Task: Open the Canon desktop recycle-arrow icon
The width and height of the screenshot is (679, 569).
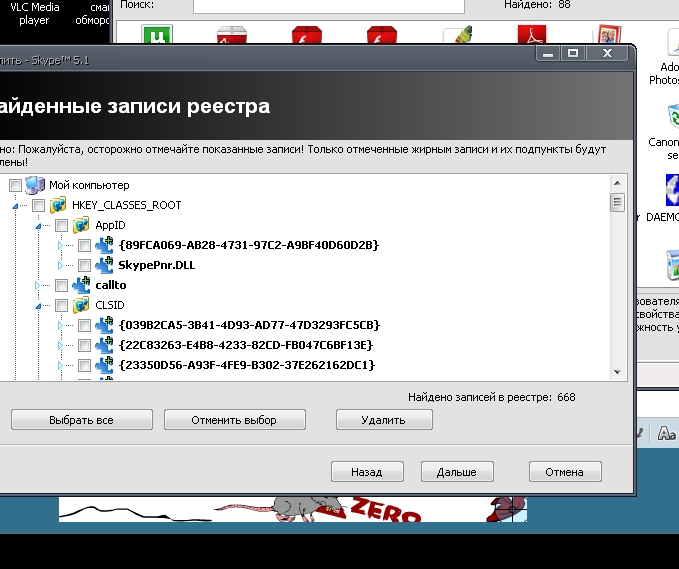Action: [x=674, y=116]
